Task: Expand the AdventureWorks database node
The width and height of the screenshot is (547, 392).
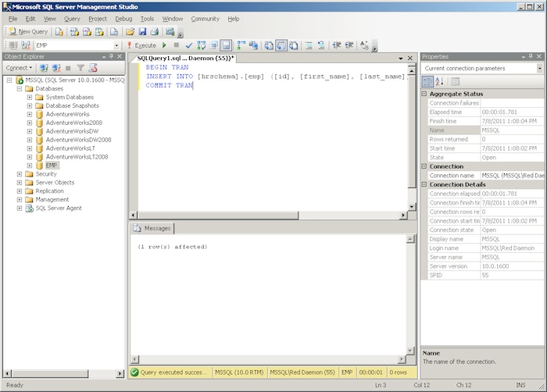Action: click(30, 114)
